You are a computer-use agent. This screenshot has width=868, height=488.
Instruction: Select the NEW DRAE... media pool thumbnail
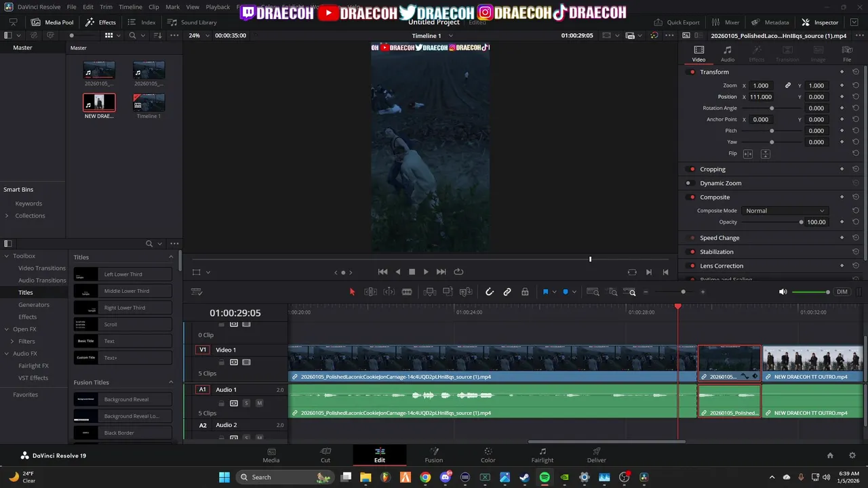coord(99,102)
